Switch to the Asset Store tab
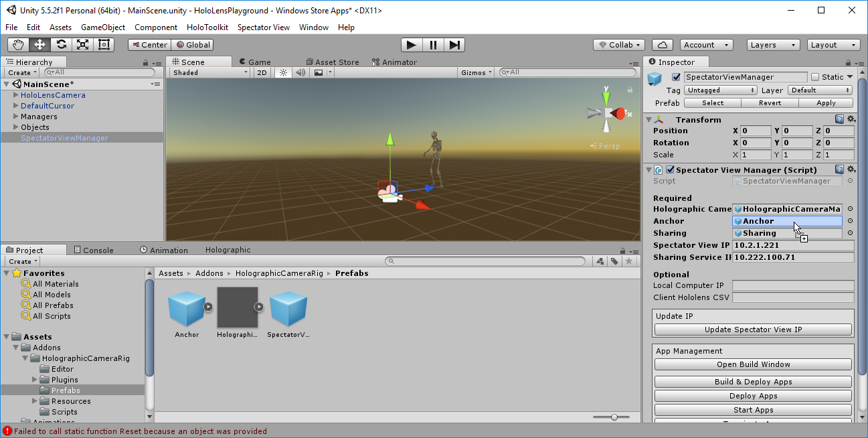 332,62
